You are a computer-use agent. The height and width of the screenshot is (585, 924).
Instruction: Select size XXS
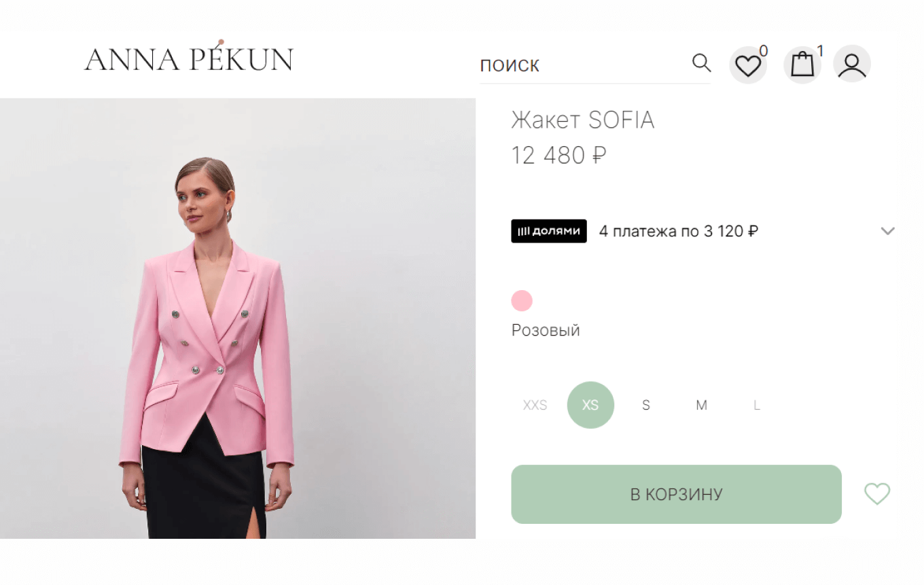(535, 405)
